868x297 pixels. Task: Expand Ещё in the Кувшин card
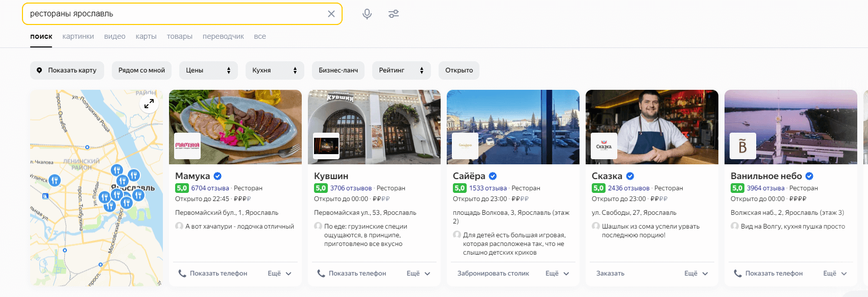point(419,274)
